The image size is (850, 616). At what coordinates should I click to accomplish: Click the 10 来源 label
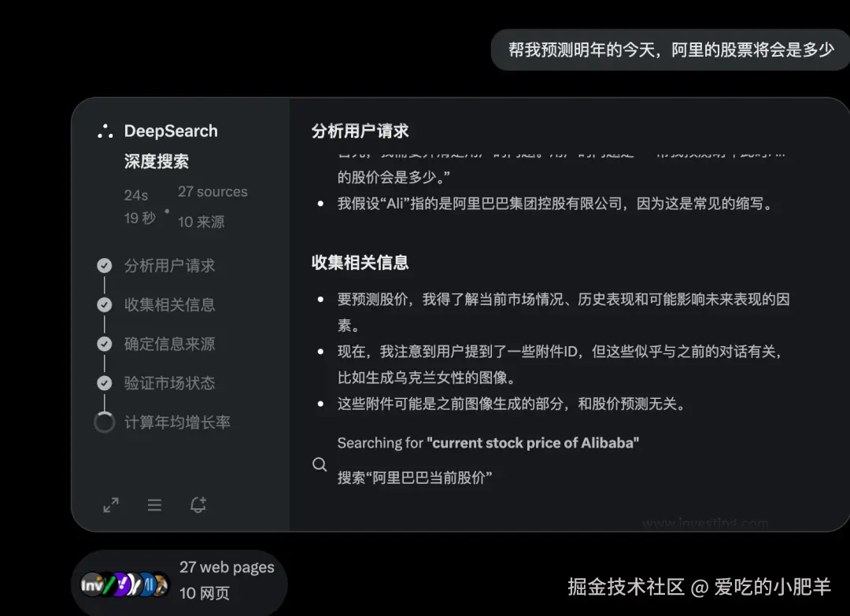201,222
